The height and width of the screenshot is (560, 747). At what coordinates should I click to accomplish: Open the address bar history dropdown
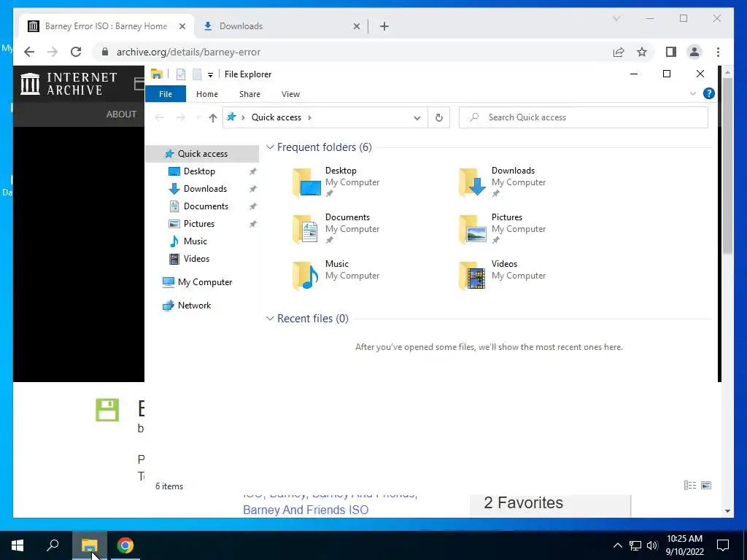417,117
